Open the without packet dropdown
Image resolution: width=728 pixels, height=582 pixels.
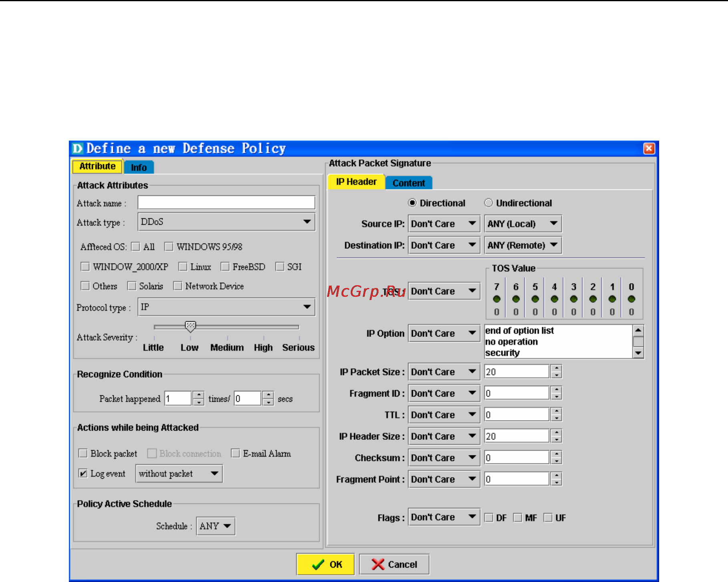(x=179, y=473)
